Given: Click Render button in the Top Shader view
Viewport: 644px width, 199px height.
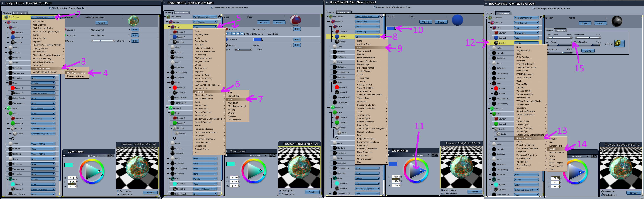Looking at the screenshot, I should tap(150, 192).
